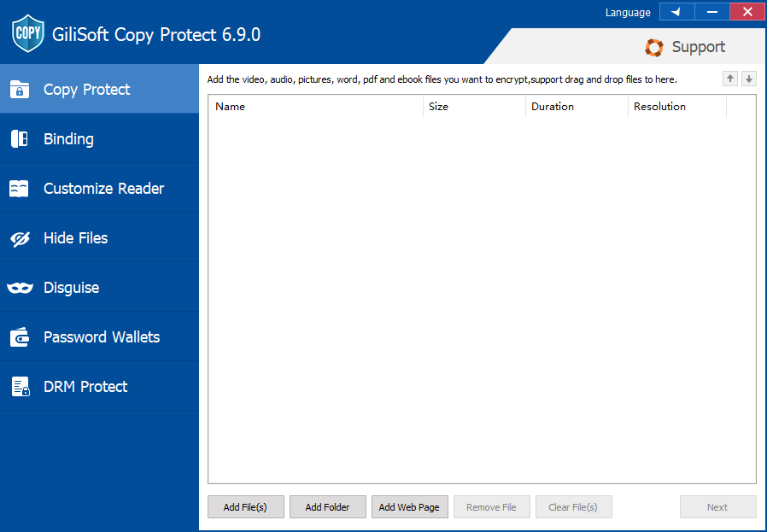767x532 pixels.
Task: Open the Customize Reader section
Action: [x=99, y=188]
